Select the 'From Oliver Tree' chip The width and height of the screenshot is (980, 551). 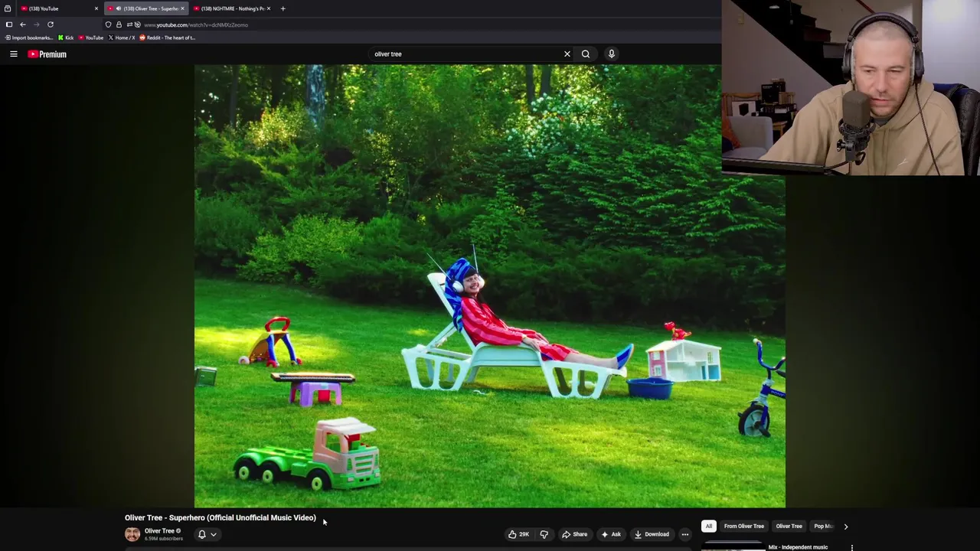744,527
